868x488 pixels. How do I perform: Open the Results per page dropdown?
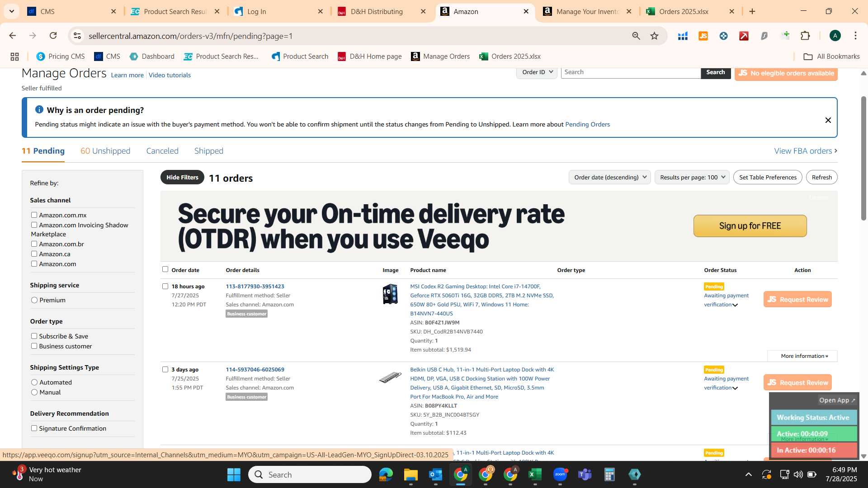click(692, 177)
